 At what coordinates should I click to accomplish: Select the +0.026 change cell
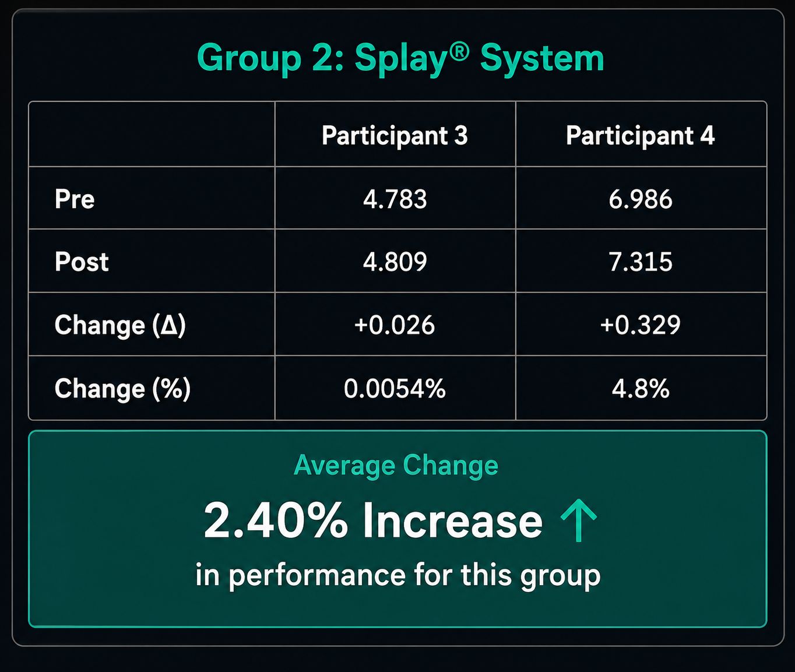point(395,325)
